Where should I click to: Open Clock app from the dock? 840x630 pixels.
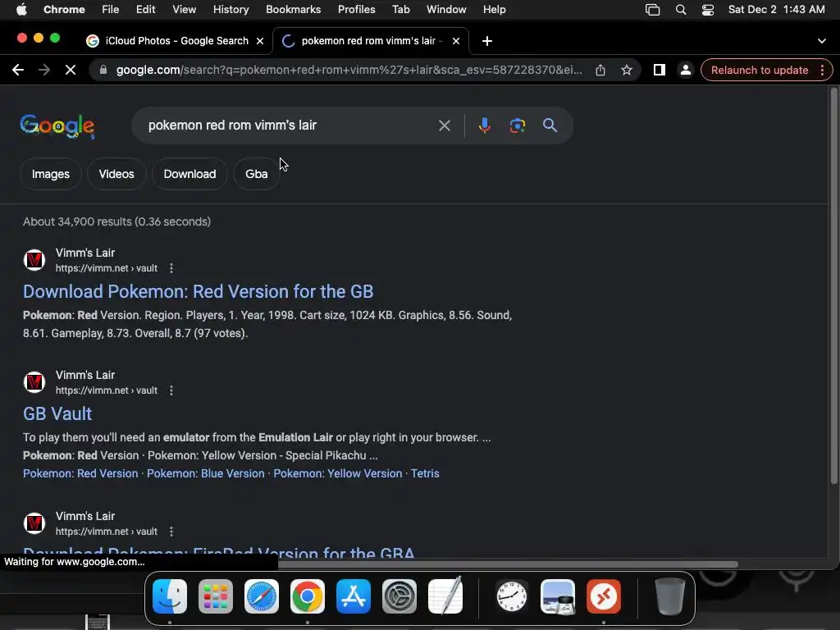(512, 596)
